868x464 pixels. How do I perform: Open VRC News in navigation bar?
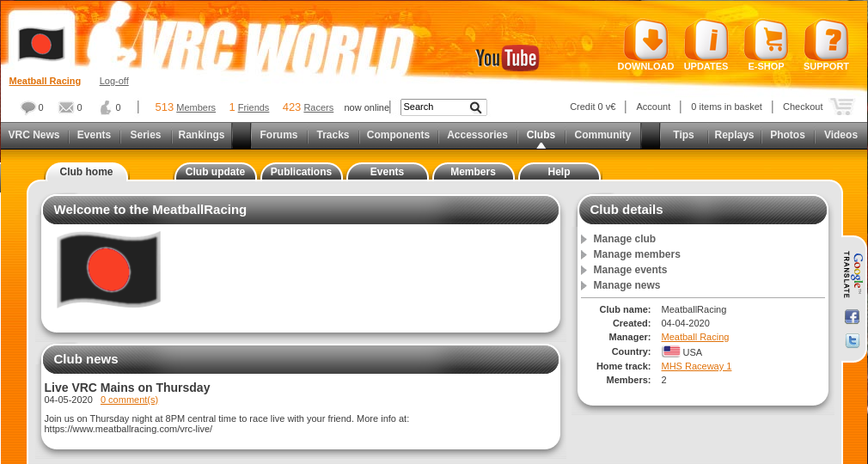[x=34, y=135]
